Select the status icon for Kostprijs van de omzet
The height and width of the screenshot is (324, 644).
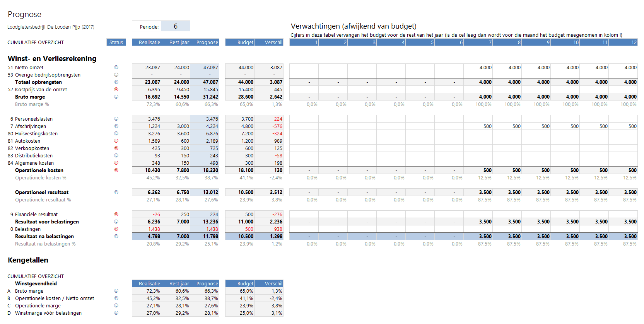[x=116, y=89]
